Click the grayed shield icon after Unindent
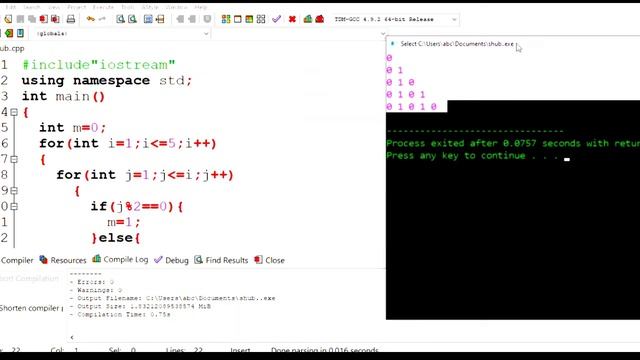640x360 pixels. pos(207,19)
